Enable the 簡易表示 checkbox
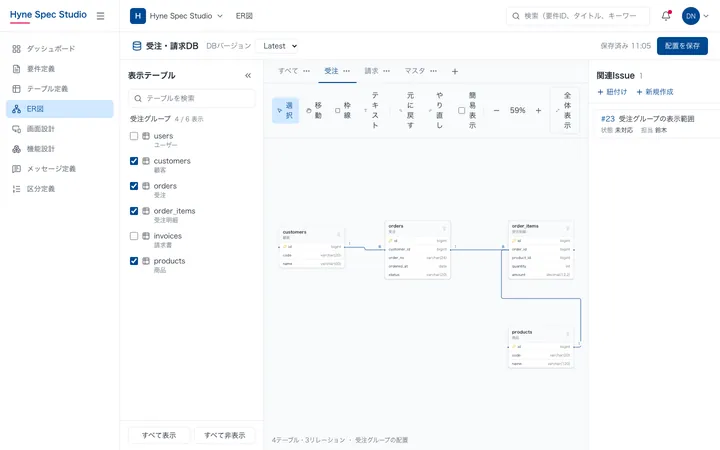 (461, 110)
